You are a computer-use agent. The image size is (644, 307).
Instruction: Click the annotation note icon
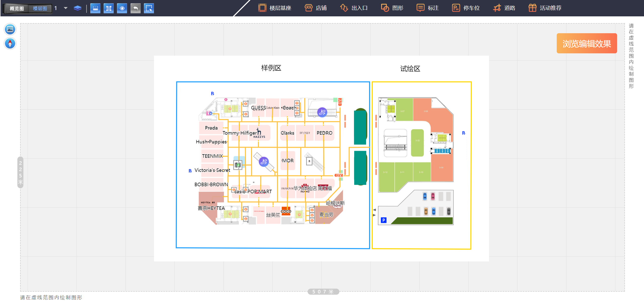pos(420,8)
